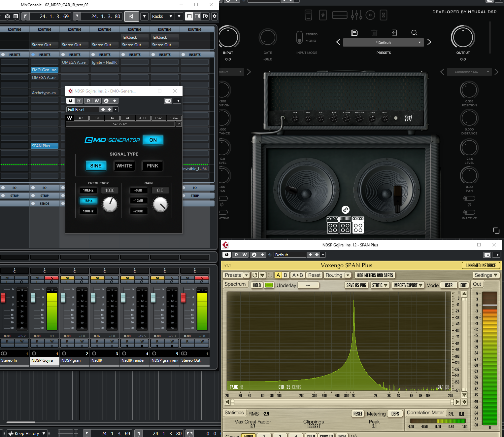Click the Neural DSP window resize corner icon
Image resolution: width=504 pixels, height=437 pixels.
point(496,230)
